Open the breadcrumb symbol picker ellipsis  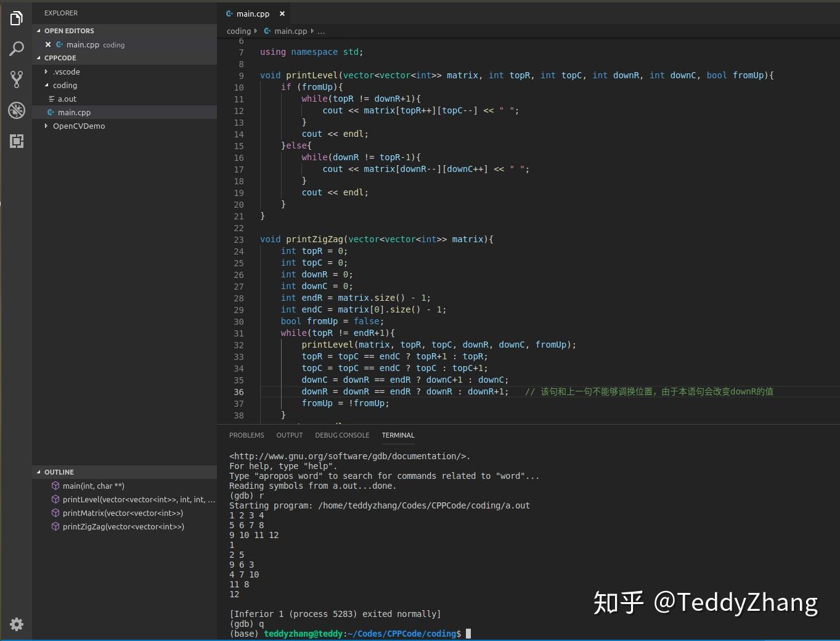coord(321,31)
